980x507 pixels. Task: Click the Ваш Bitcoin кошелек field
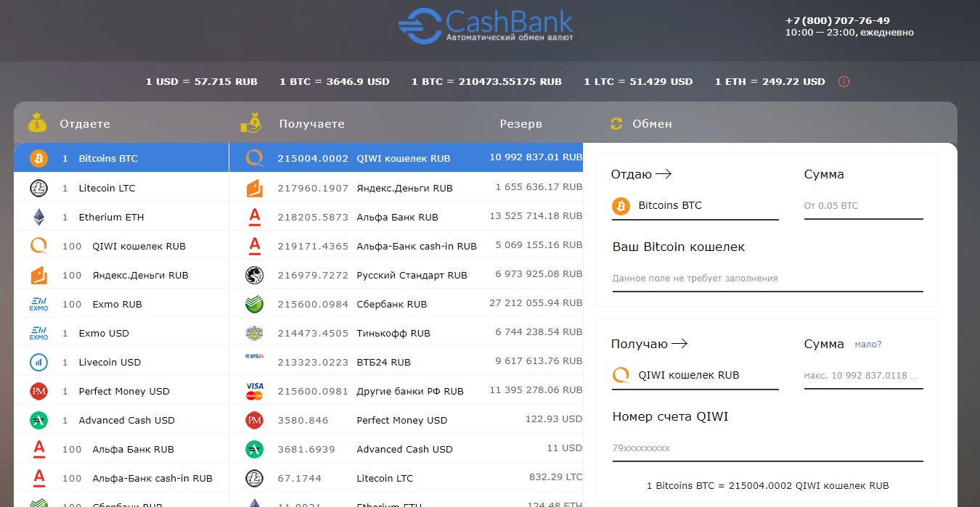point(767,279)
